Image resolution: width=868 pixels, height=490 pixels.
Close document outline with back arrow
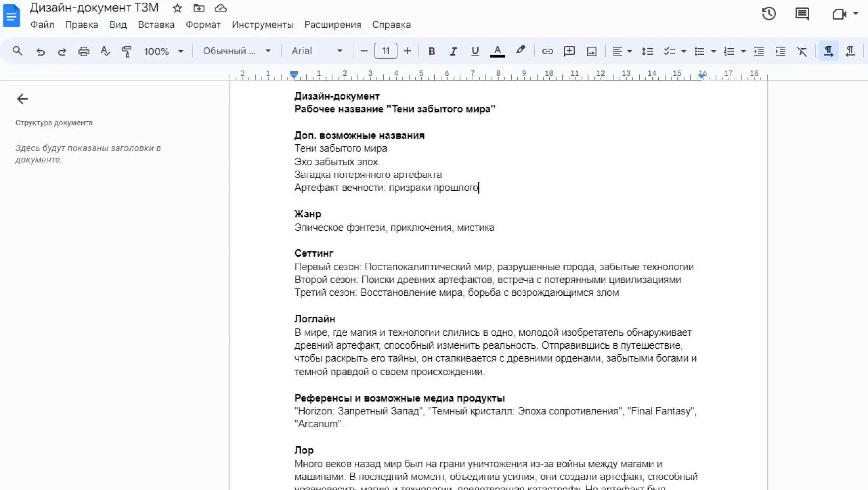(22, 99)
